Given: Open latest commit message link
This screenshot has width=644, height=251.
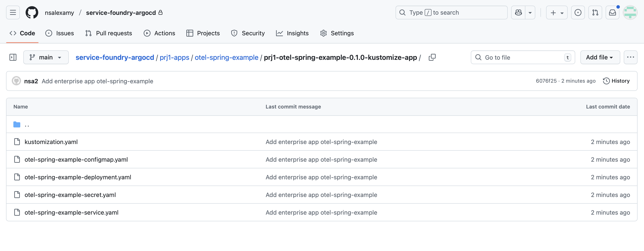Looking at the screenshot, I should point(97,81).
